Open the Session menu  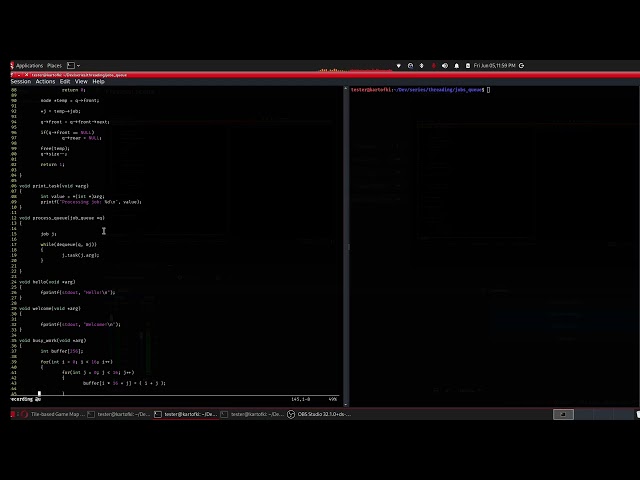[x=21, y=81]
